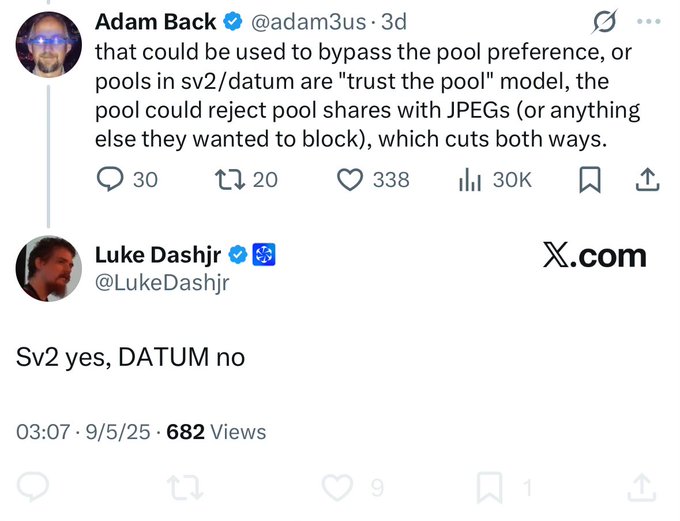Open Adam Back's profile picture
680x521 pixels.
49,44
